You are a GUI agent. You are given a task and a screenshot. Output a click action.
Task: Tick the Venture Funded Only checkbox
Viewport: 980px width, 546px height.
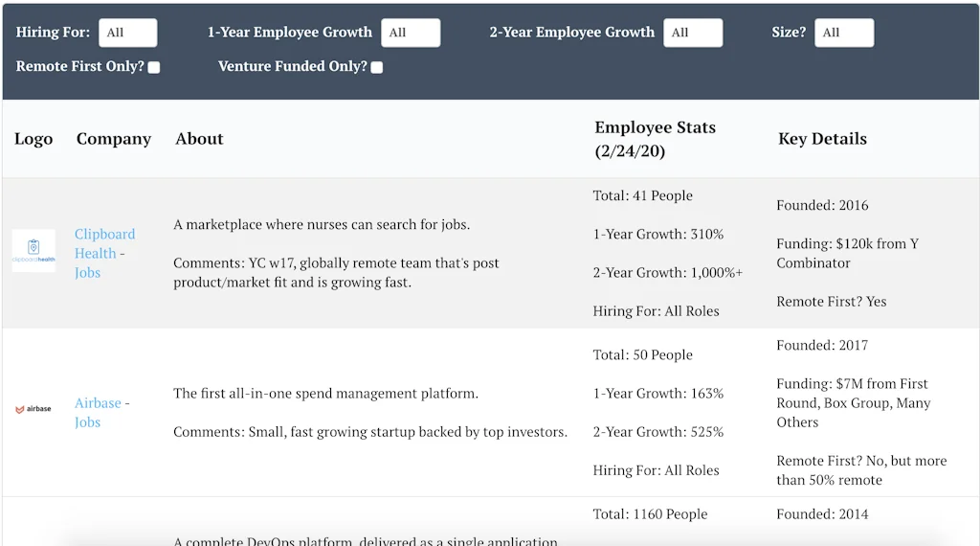377,67
